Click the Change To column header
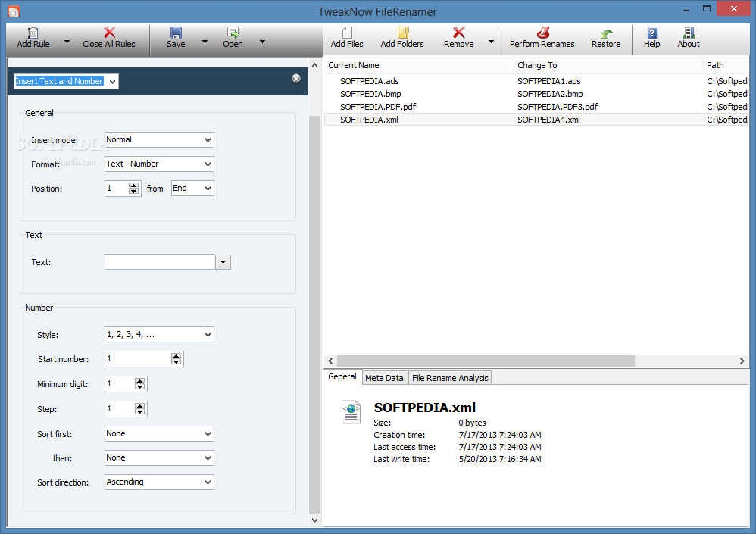Viewport: 756px width, 534px height. coord(608,65)
